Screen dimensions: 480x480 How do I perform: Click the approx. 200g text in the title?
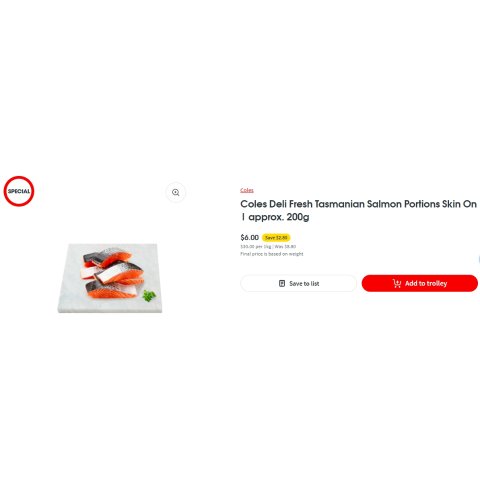(279, 217)
